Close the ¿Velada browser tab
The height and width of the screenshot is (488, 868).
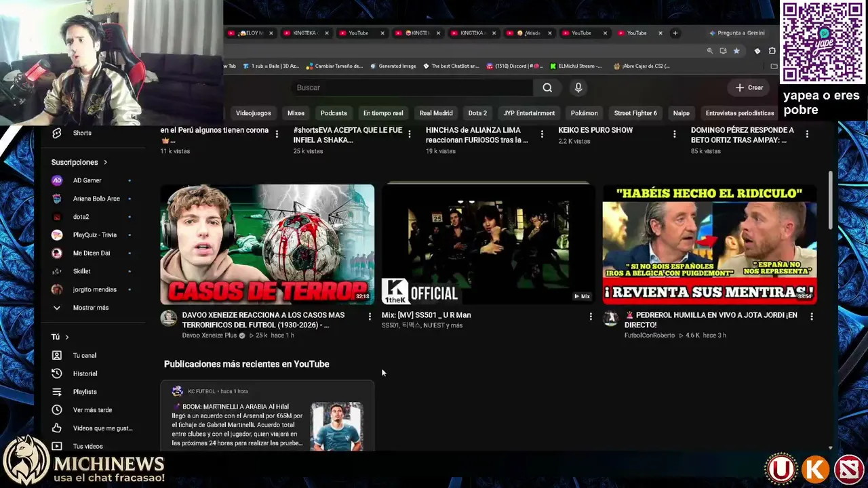tap(549, 33)
